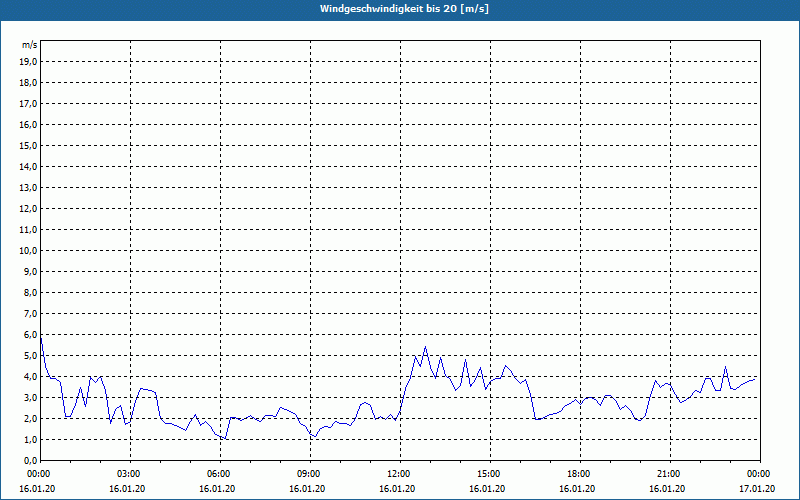Click the 03:00 time axis label

coord(131,474)
